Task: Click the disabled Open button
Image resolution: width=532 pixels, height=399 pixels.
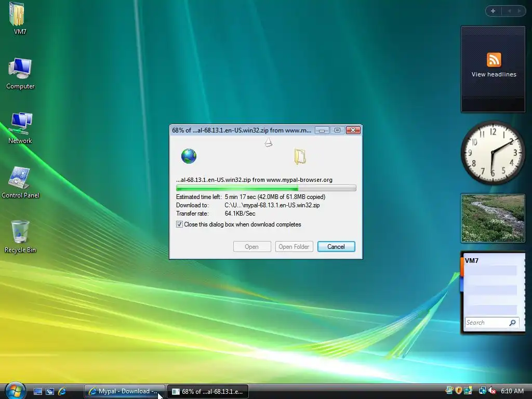Action: pos(252,247)
